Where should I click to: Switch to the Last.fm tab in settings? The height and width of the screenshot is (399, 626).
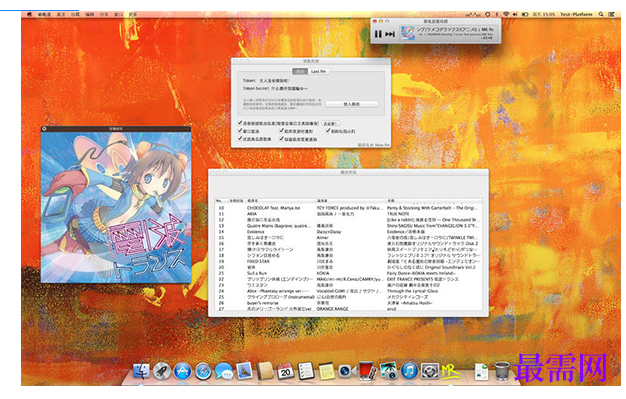tap(318, 71)
